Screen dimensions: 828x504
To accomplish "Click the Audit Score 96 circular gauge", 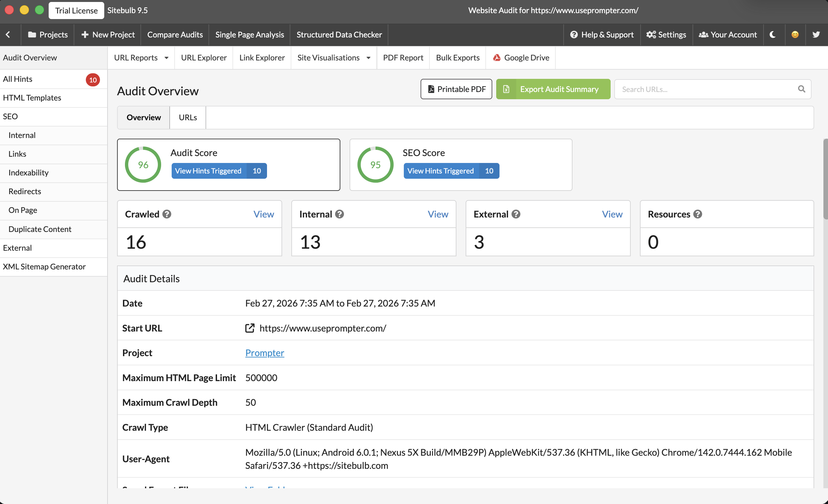I will point(143,165).
